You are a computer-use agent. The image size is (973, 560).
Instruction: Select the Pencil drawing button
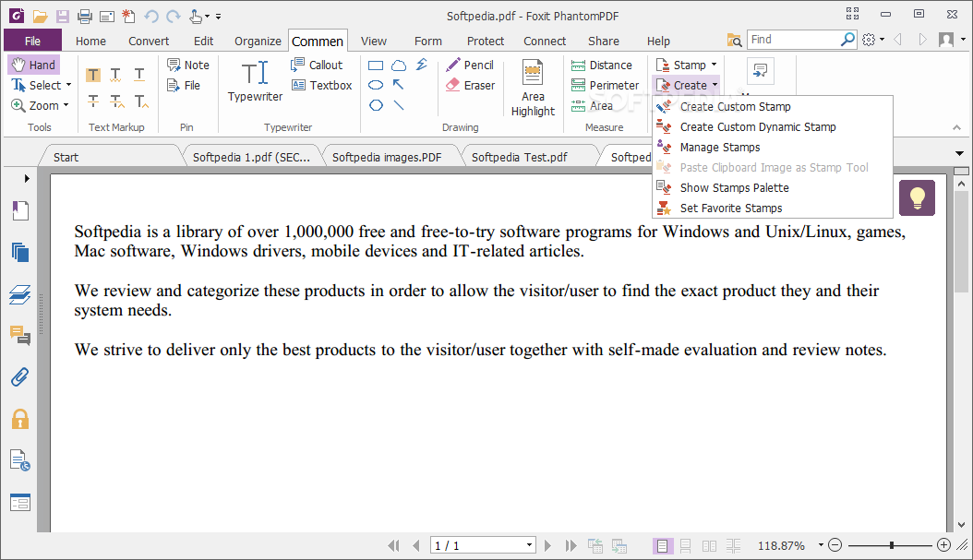point(470,65)
